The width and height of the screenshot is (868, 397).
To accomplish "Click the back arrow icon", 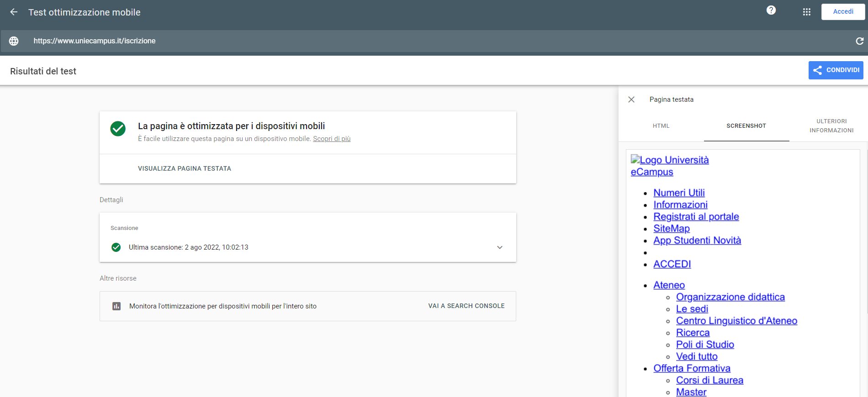I will tap(14, 12).
